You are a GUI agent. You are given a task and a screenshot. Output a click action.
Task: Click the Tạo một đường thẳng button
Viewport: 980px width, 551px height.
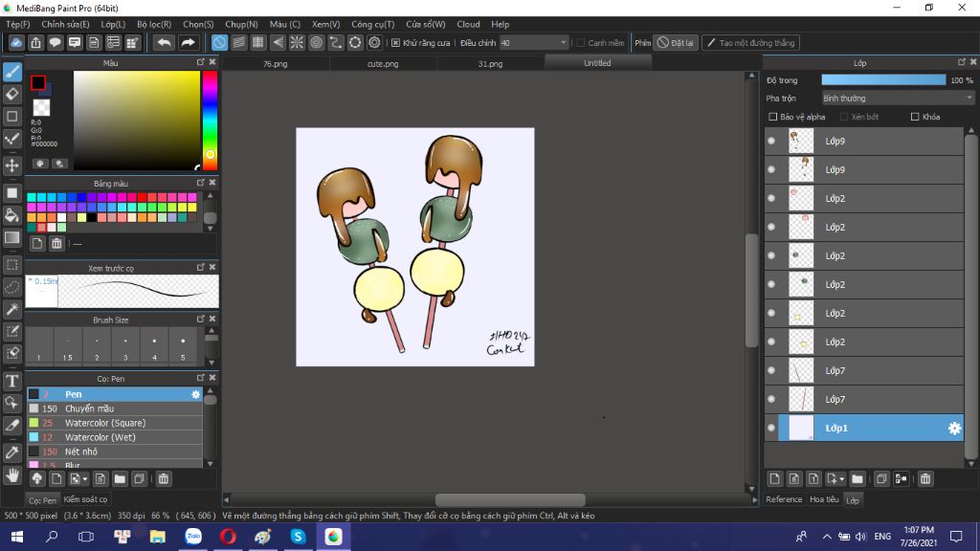point(750,43)
